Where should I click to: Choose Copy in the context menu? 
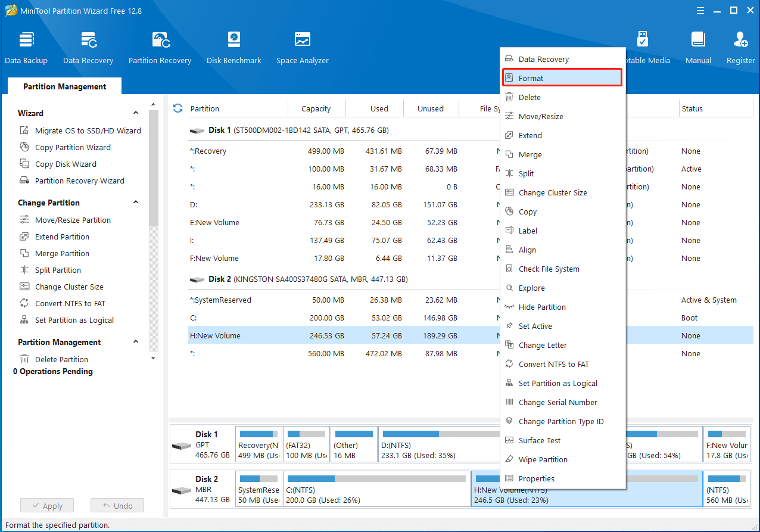click(x=562, y=211)
